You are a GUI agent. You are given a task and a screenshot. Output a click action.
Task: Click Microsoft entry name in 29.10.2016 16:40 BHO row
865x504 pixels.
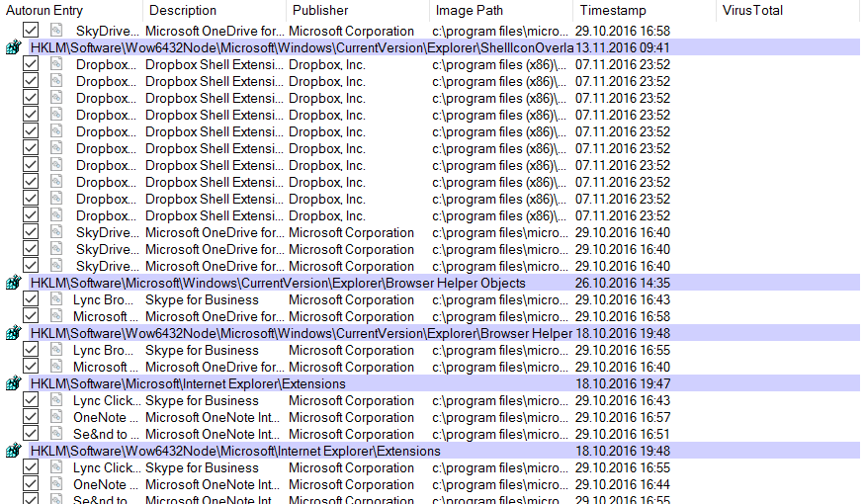click(106, 367)
